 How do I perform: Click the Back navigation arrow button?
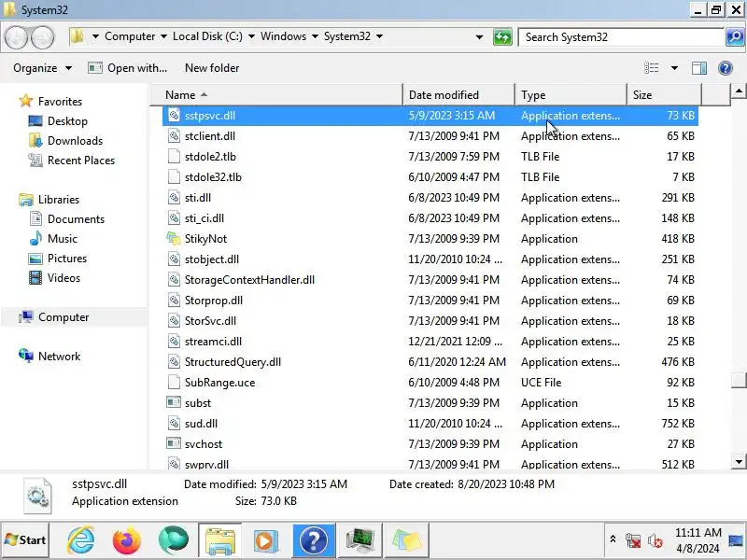click(x=17, y=37)
